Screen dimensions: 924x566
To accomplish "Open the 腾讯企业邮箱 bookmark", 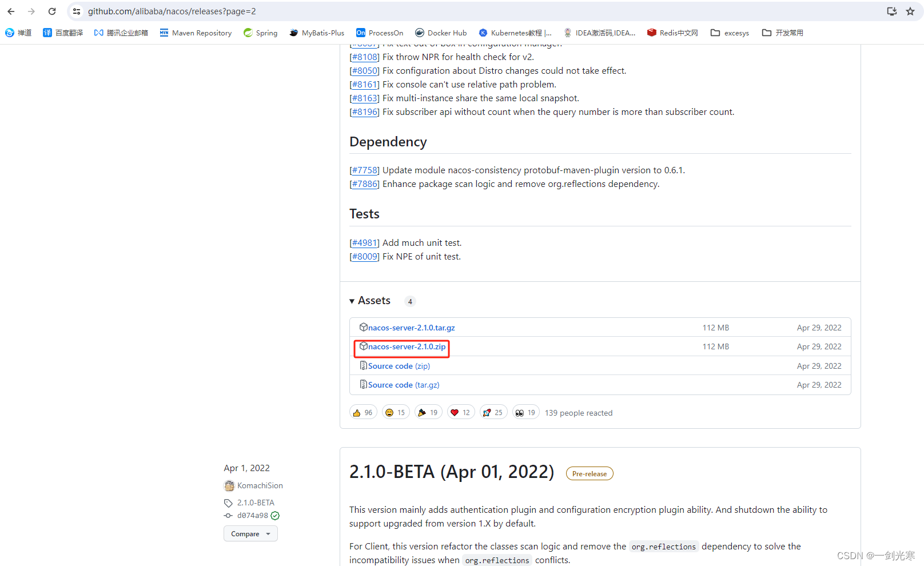I will 121,33.
